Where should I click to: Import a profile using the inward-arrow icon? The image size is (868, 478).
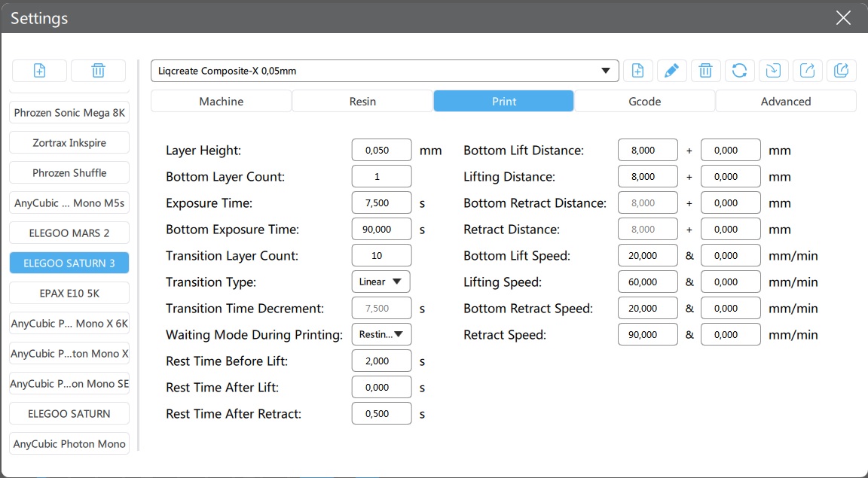[773, 71]
